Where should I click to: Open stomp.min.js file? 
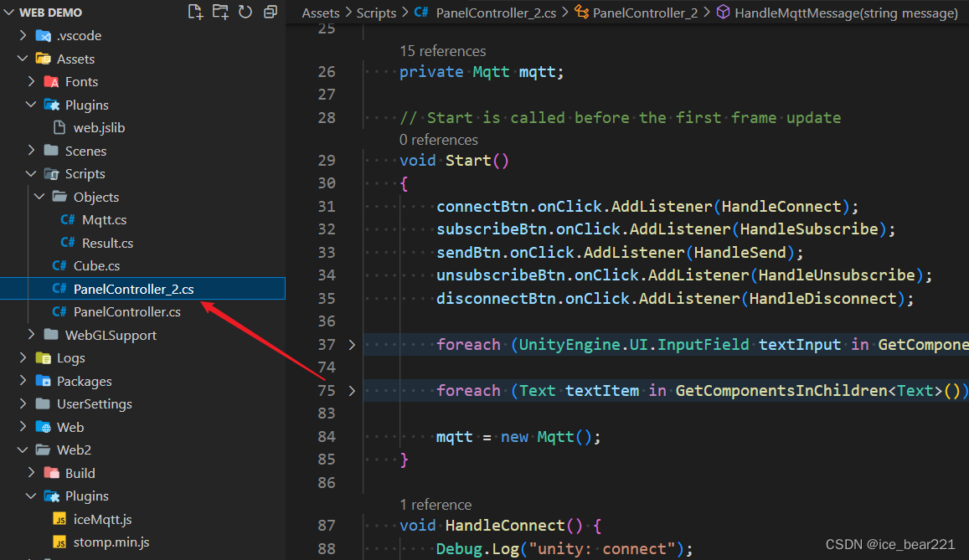click(111, 542)
